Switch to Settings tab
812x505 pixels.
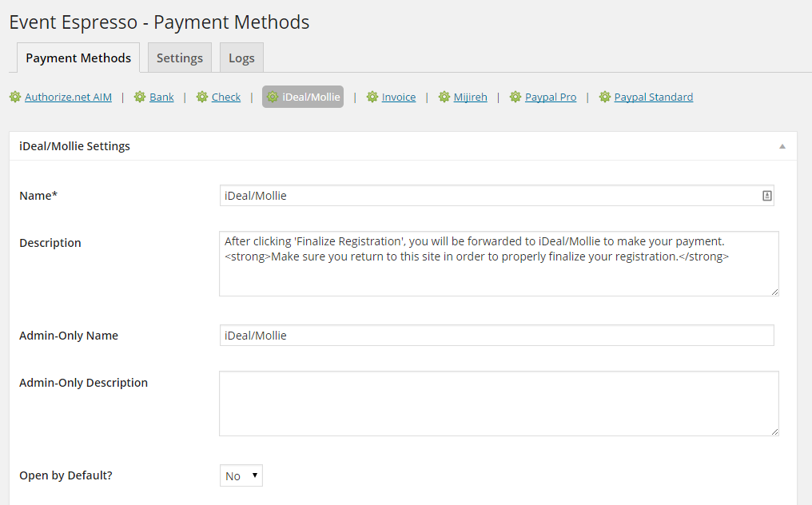click(180, 58)
